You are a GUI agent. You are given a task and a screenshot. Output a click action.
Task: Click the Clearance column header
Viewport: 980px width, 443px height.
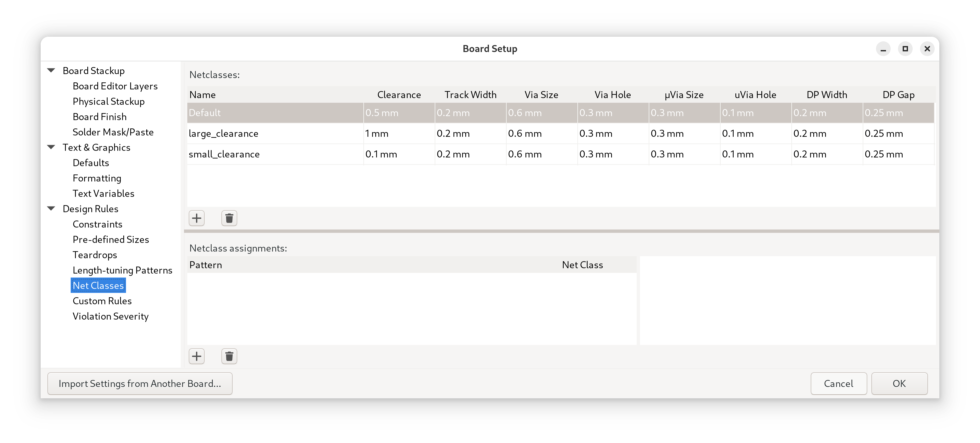point(399,94)
